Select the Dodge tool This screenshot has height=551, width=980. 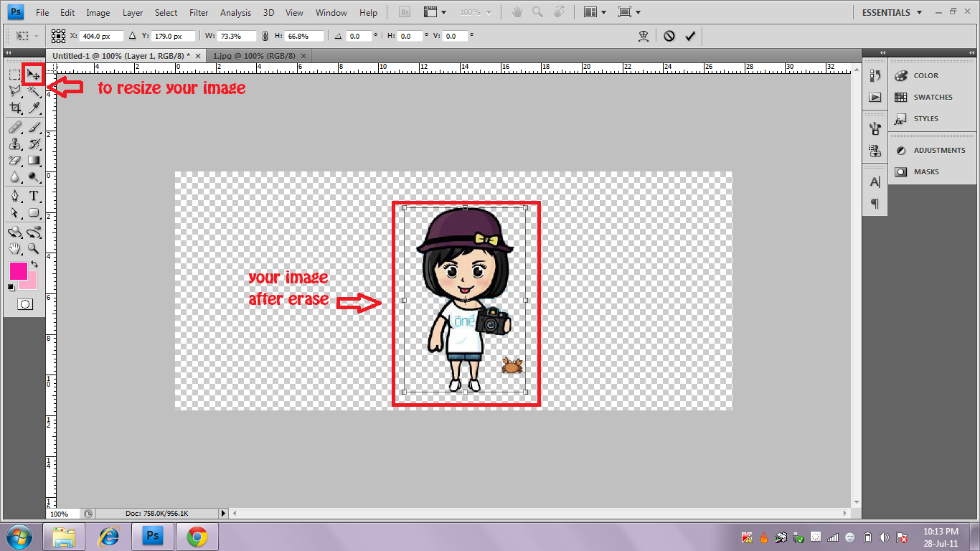click(x=33, y=177)
